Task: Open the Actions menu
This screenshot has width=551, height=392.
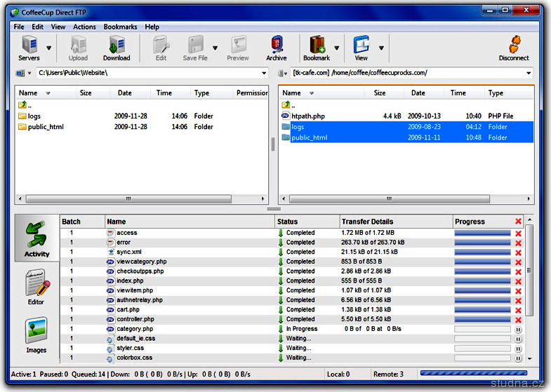Action: (x=84, y=27)
